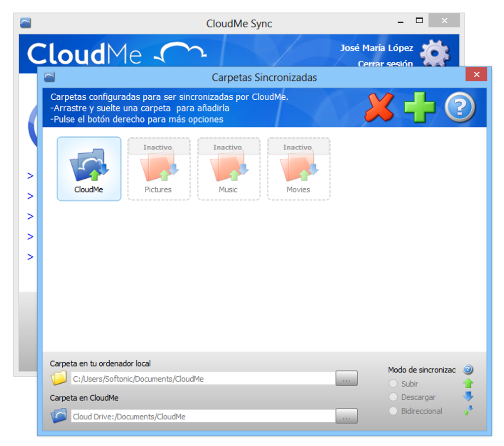
Task: Click the Carpetas Sincronizadas title bar
Action: [264, 78]
